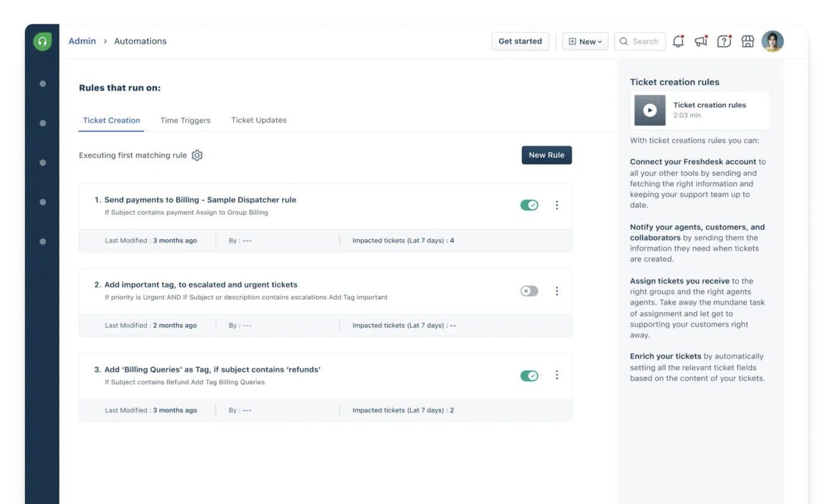Open the Freshworks marketplace store icon
This screenshot has width=833, height=504.
[x=747, y=41]
